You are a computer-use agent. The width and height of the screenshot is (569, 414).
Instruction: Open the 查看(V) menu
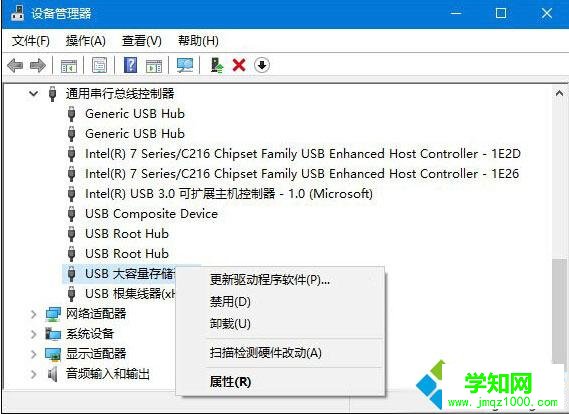tap(142, 41)
